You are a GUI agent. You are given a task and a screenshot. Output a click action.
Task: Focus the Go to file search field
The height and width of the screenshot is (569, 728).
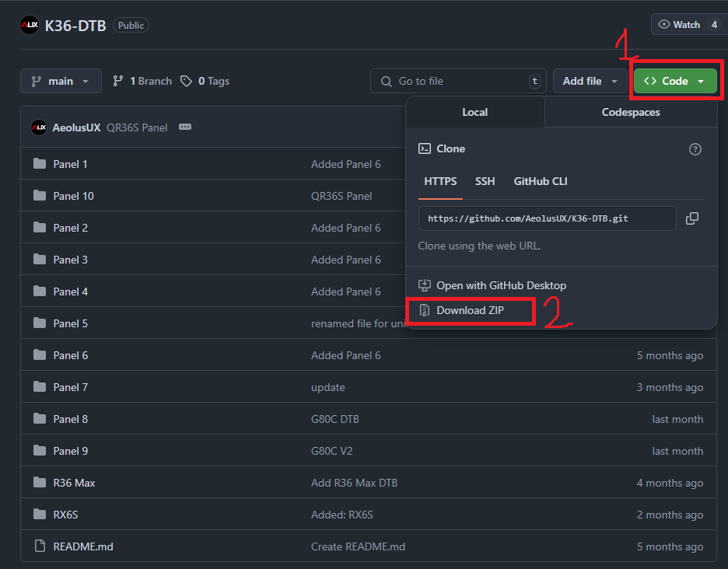pyautogui.click(x=458, y=81)
